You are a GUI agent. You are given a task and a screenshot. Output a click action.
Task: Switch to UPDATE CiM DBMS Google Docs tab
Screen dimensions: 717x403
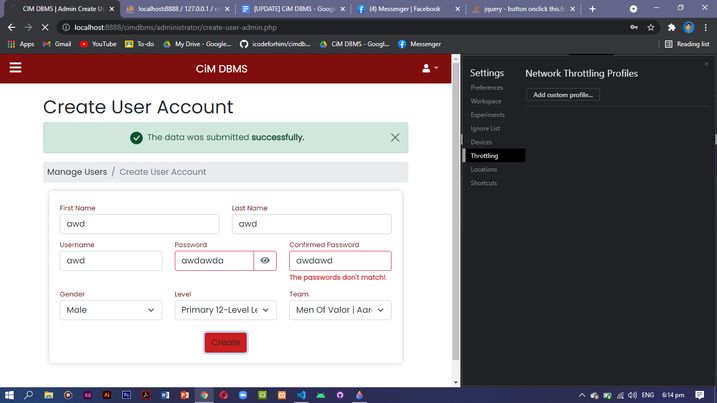point(293,9)
